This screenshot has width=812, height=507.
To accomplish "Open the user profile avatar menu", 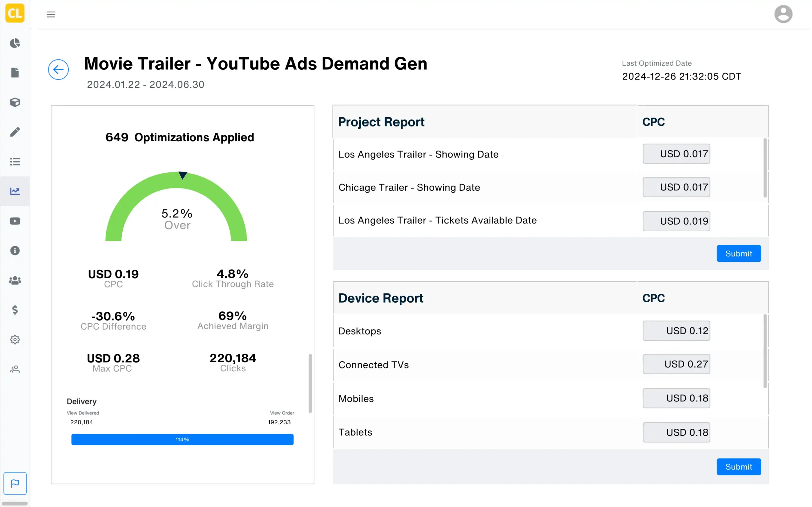I will point(783,14).
